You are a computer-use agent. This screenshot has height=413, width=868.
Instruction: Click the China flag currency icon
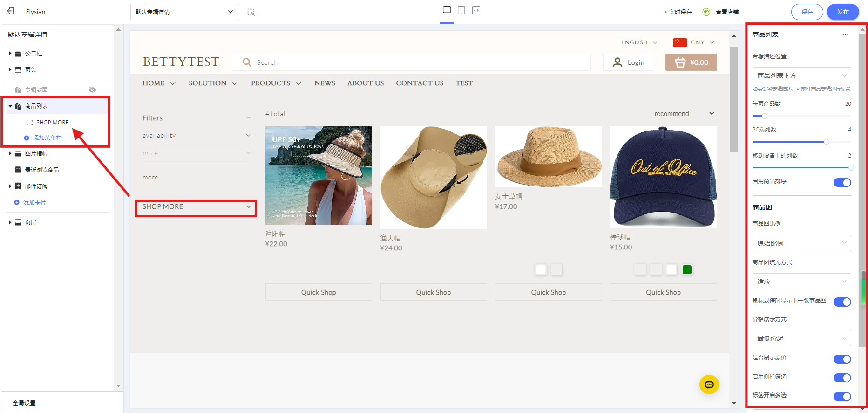tap(680, 42)
